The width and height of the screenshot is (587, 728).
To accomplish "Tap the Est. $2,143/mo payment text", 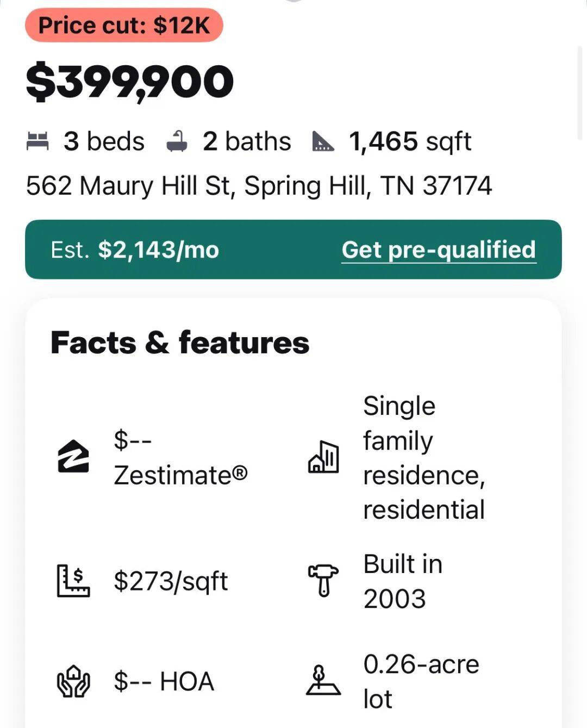I will pyautogui.click(x=135, y=250).
